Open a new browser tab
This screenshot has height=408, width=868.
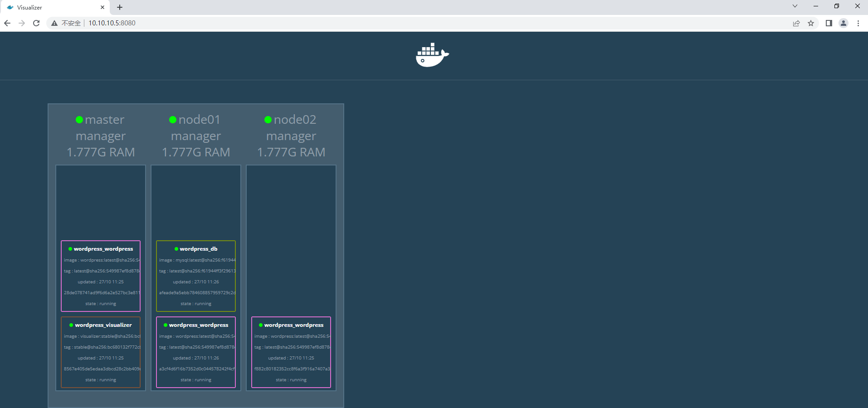click(x=120, y=7)
